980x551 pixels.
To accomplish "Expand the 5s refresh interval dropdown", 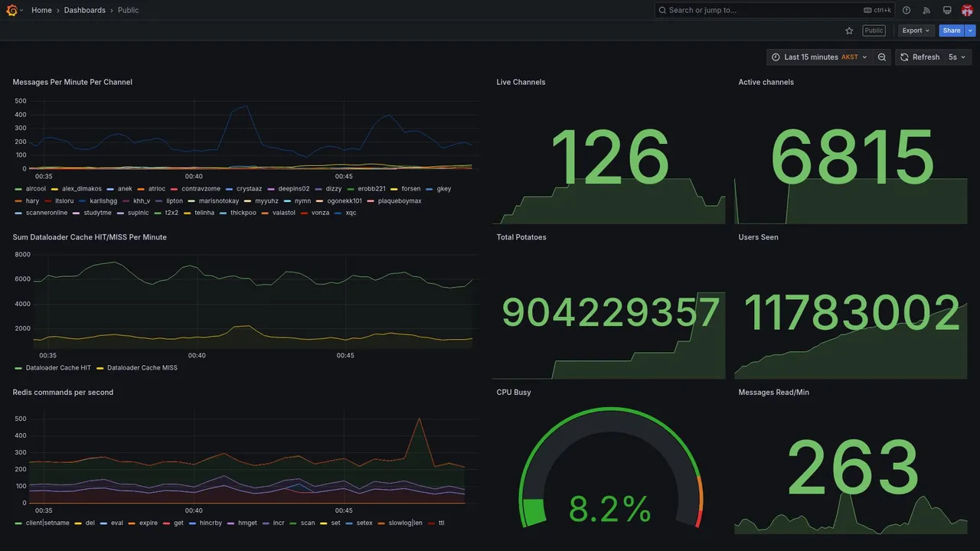I will point(958,57).
